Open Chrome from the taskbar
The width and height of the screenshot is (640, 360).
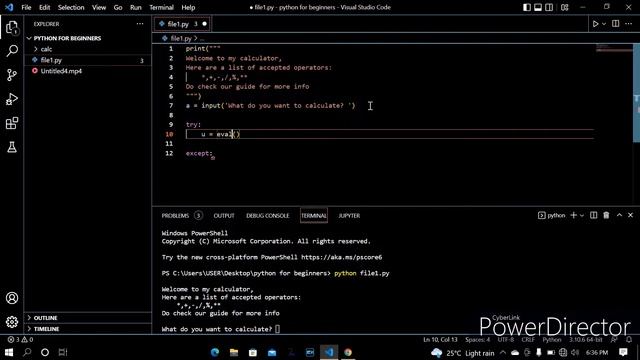(348, 352)
